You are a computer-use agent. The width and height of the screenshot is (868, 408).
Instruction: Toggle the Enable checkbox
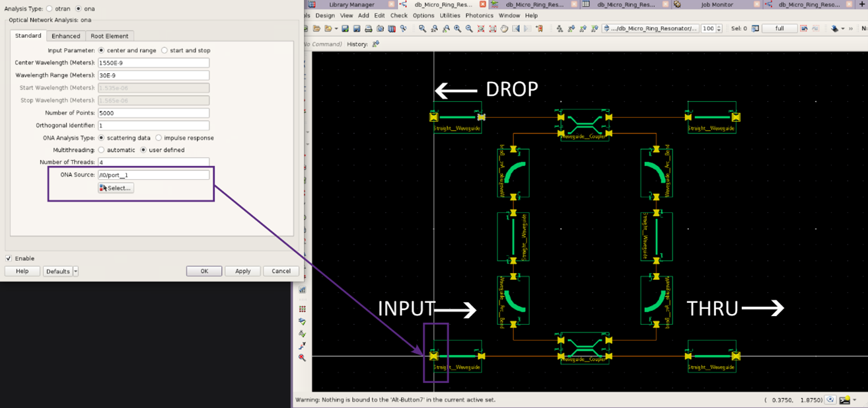[x=9, y=259]
